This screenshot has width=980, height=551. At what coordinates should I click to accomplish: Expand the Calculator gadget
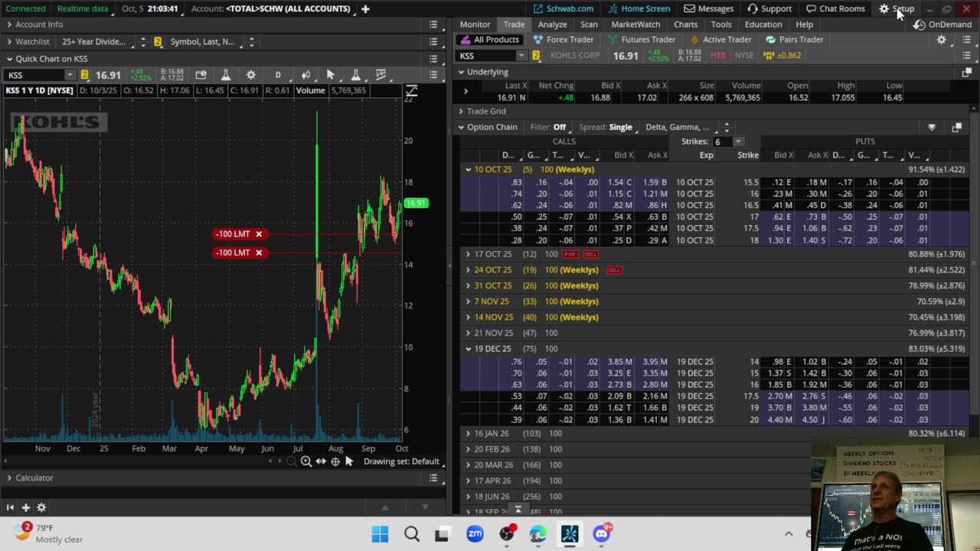coord(9,478)
